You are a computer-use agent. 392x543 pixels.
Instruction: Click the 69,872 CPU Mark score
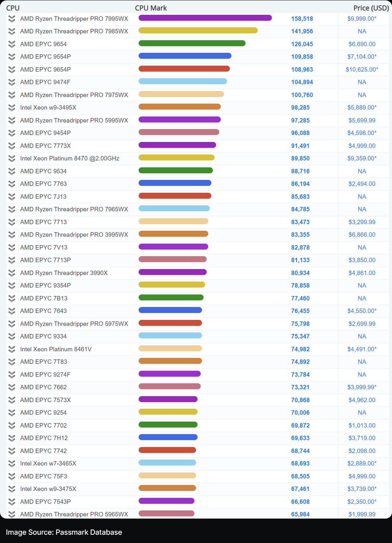[300, 425]
